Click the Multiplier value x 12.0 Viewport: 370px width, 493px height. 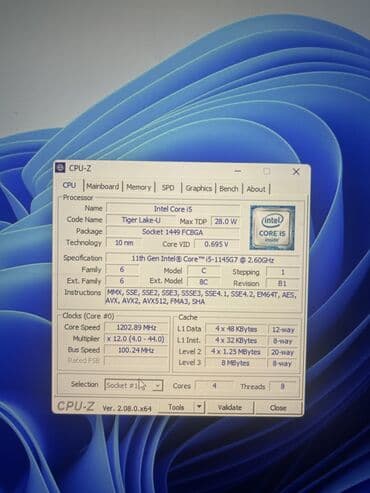136,339
